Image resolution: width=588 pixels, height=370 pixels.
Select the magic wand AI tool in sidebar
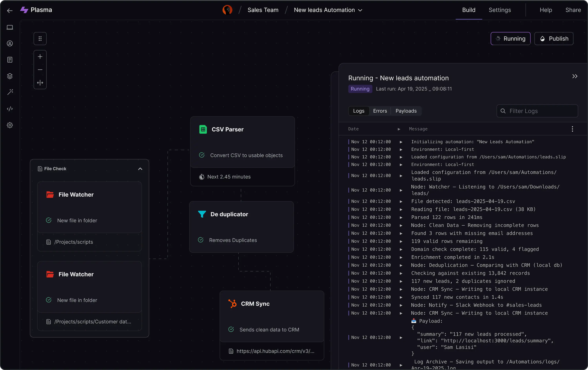click(x=10, y=92)
